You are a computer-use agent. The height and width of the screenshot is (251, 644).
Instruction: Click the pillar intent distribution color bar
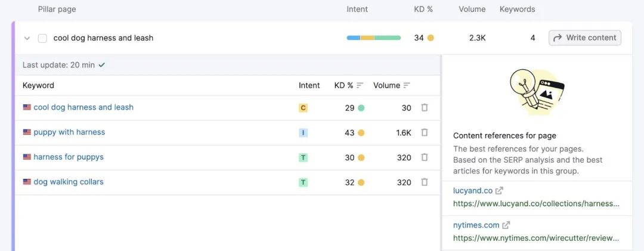(x=374, y=38)
